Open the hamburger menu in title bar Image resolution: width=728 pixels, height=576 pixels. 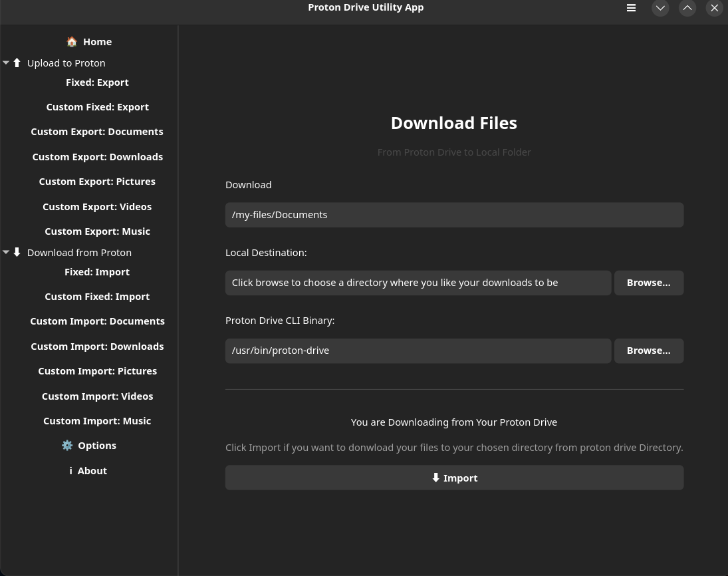pos(631,8)
